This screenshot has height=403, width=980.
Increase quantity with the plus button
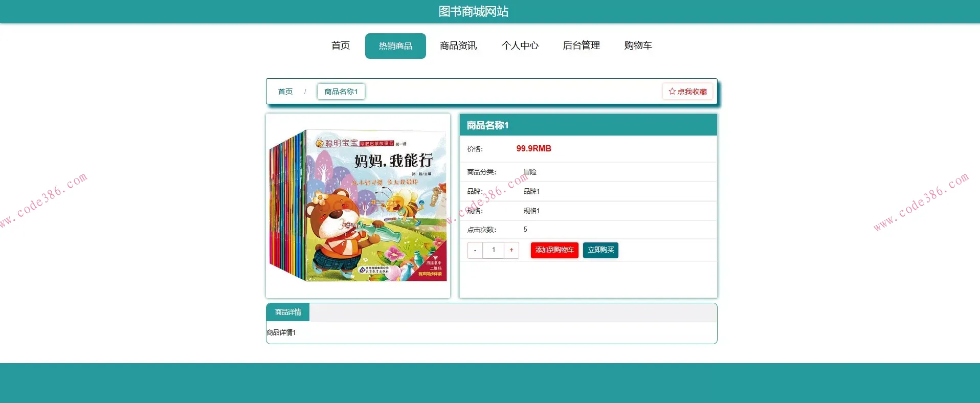(x=511, y=250)
